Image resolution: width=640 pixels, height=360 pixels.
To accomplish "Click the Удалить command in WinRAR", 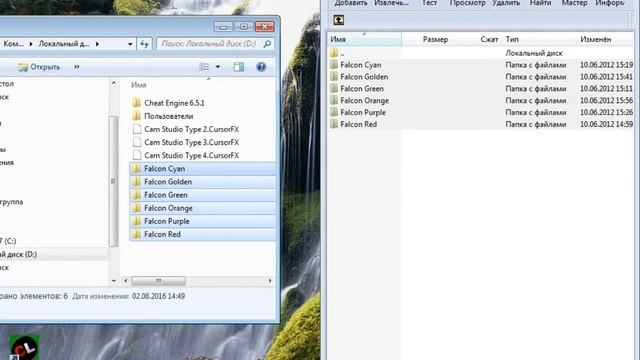I will [x=506, y=3].
